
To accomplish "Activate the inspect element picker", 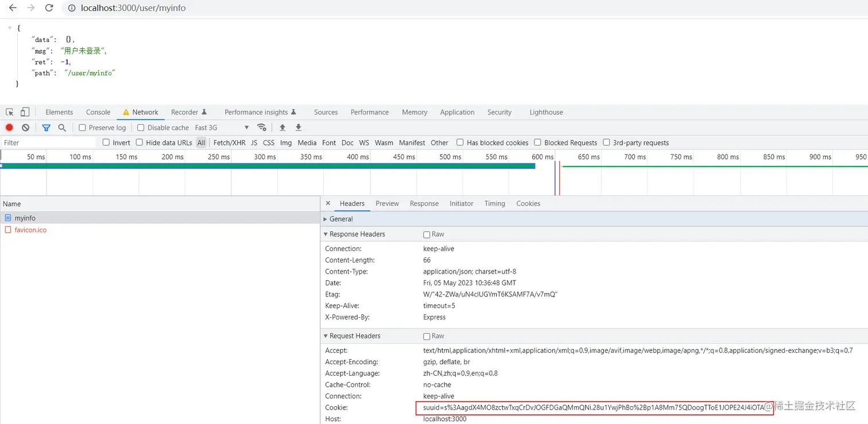I will (10, 112).
